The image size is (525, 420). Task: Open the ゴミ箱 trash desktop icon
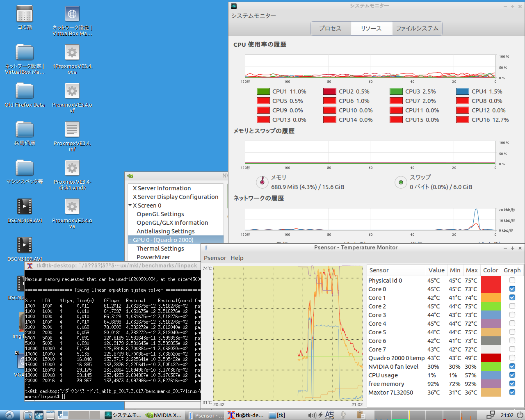[x=25, y=14]
